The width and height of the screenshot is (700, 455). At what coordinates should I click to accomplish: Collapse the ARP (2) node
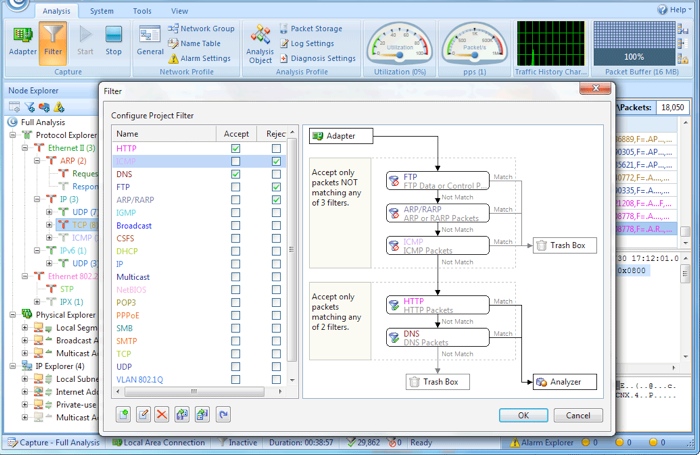38,161
